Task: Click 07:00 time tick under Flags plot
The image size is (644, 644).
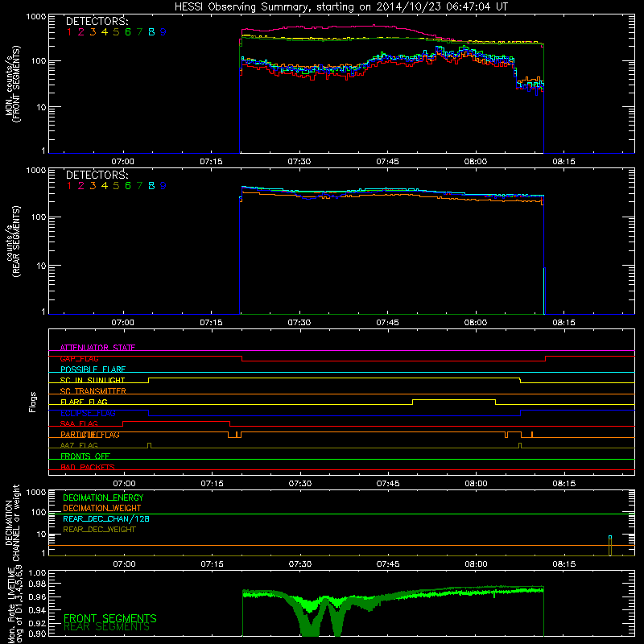Action: coord(124,484)
